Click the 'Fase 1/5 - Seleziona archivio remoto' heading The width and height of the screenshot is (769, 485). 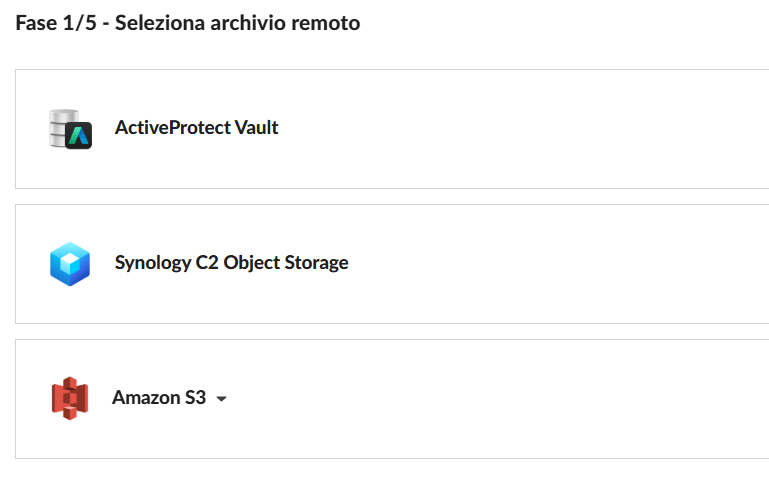point(187,23)
